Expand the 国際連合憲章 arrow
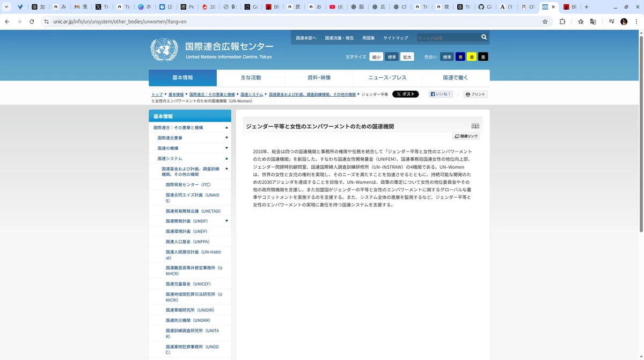This screenshot has width=644, height=360. pyautogui.click(x=226, y=138)
